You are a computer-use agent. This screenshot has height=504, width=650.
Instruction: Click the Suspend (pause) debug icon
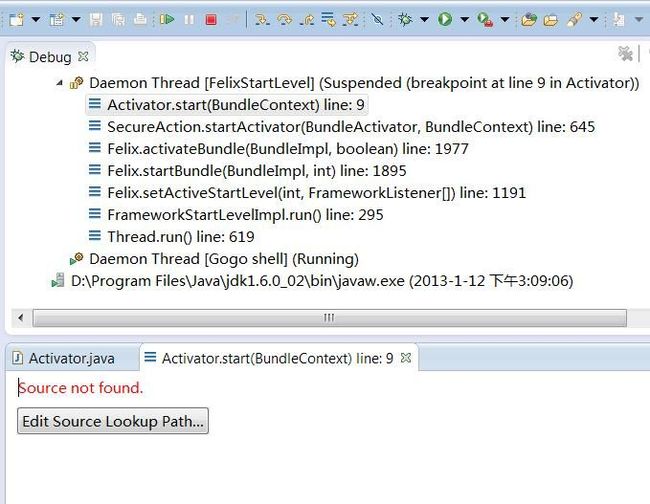tap(189, 19)
